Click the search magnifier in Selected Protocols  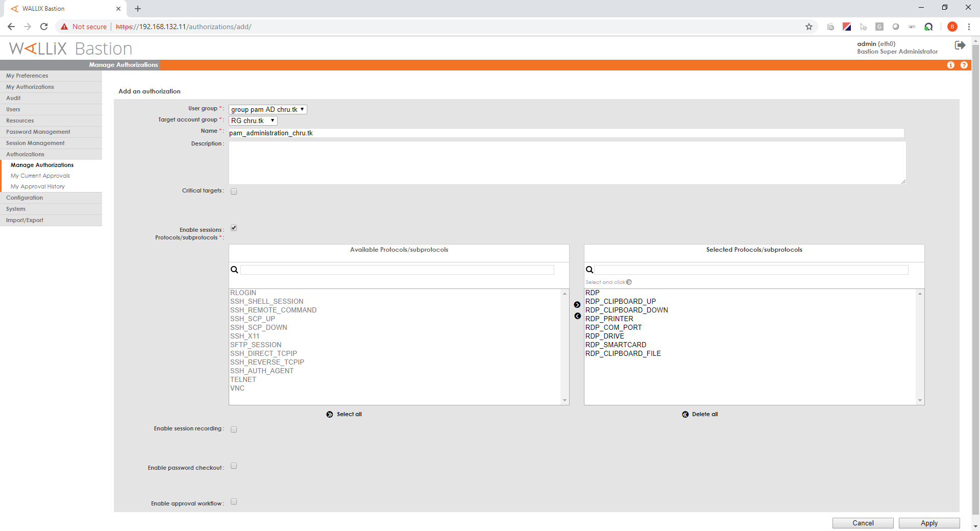590,270
